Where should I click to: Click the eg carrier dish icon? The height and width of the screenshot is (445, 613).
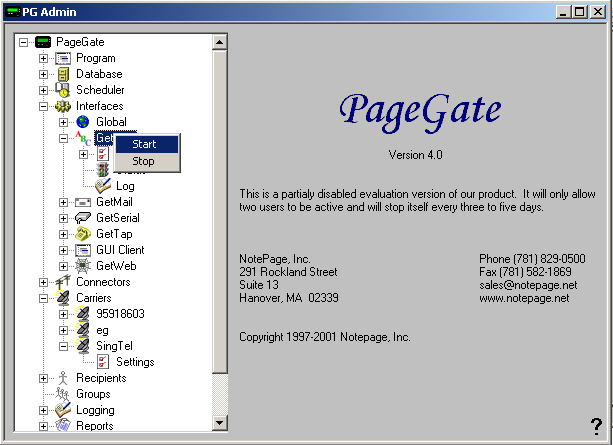pyautogui.click(x=83, y=330)
